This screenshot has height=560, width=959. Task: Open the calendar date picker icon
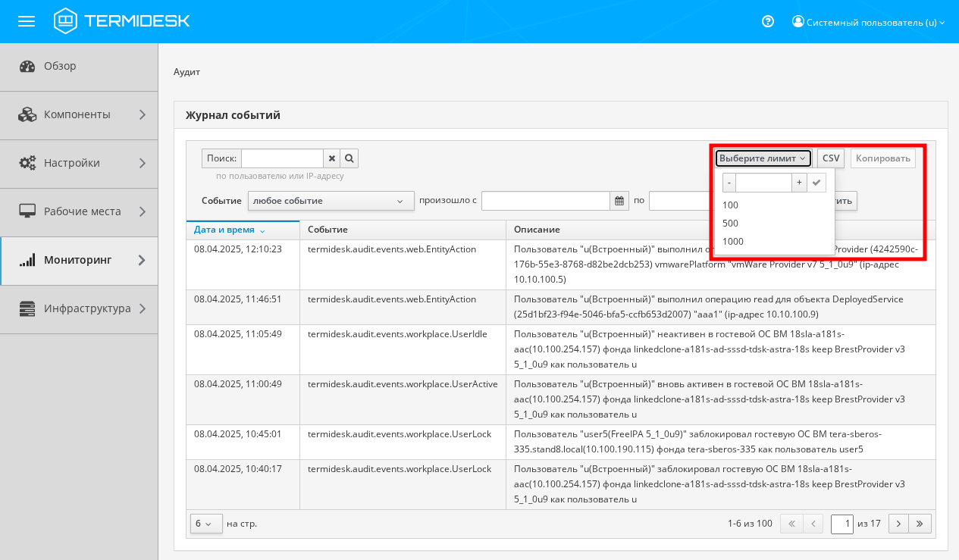[619, 201]
